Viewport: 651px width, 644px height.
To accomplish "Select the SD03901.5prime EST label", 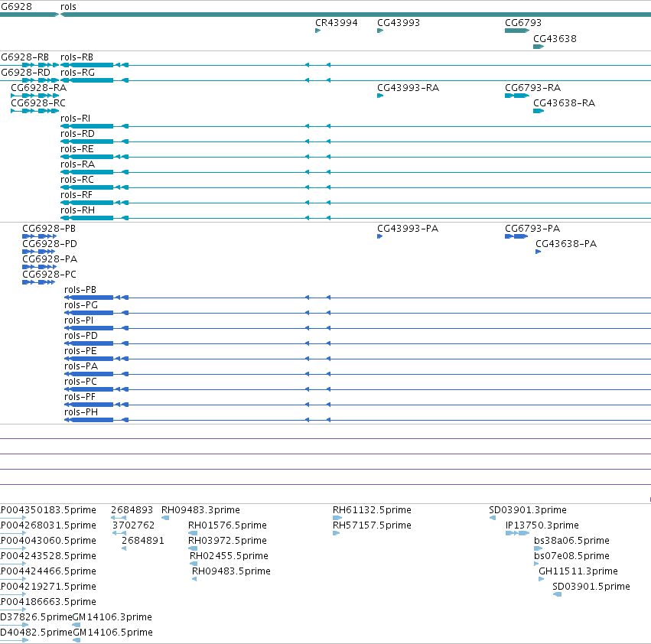I will pyautogui.click(x=591, y=587).
